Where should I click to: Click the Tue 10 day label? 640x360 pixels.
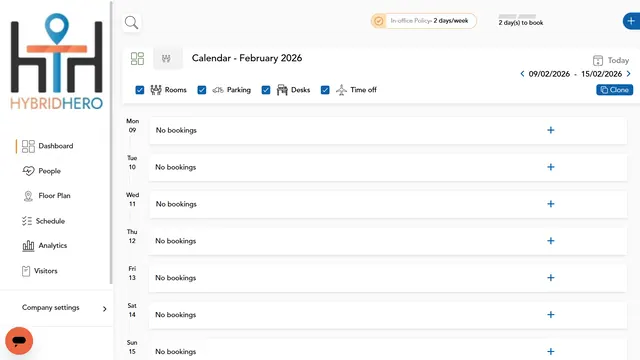pyautogui.click(x=132, y=162)
